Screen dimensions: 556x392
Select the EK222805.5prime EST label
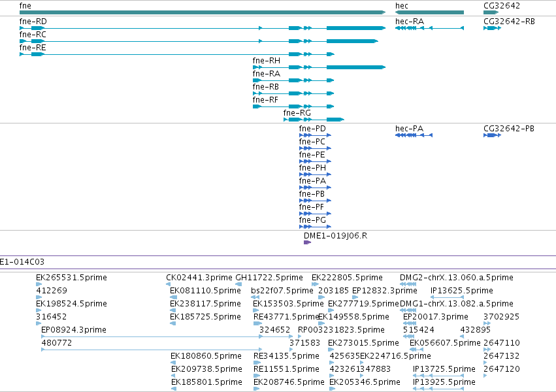point(347,278)
